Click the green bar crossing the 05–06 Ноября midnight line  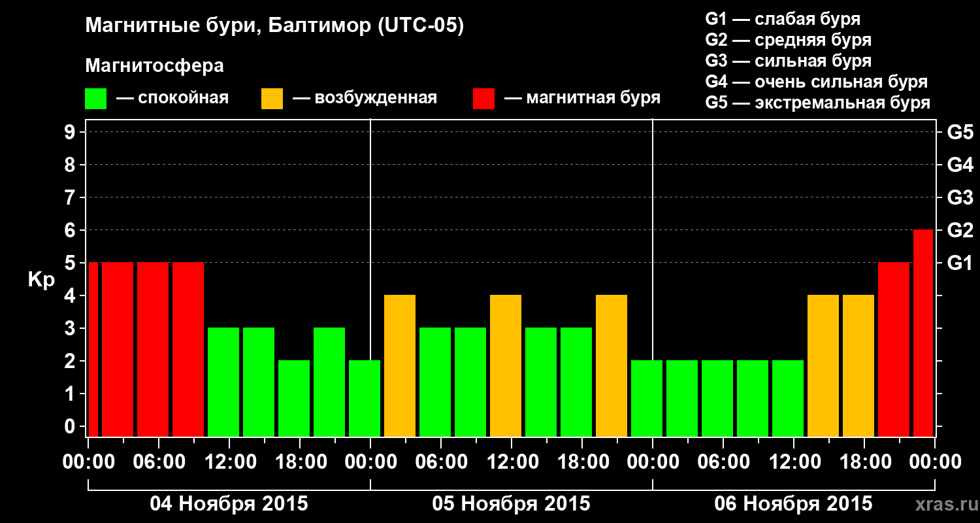point(647,398)
